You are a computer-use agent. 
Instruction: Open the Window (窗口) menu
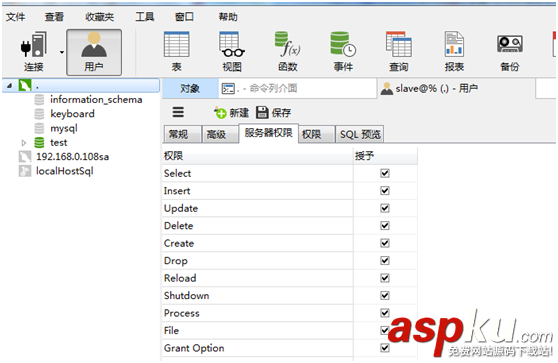click(x=184, y=17)
